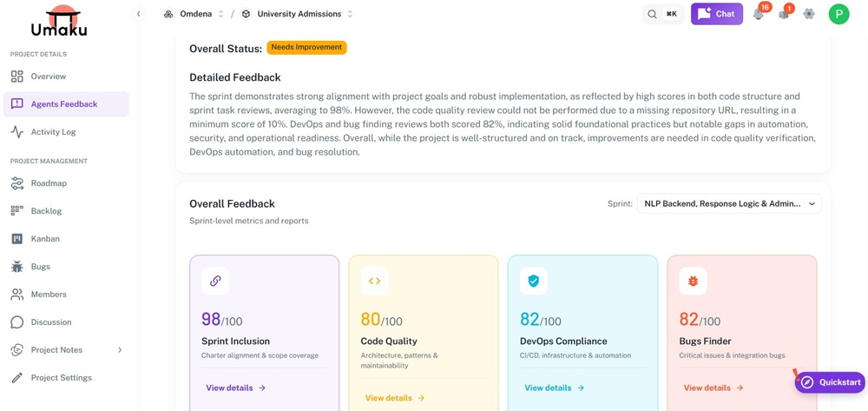This screenshot has height=411, width=868.
Task: Open the Kanban board page
Action: [x=45, y=239]
